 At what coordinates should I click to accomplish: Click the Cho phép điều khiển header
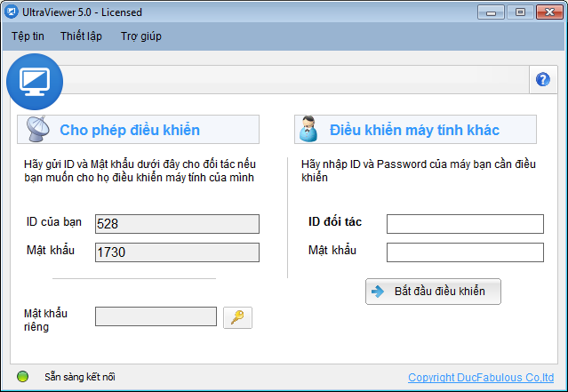(x=138, y=130)
